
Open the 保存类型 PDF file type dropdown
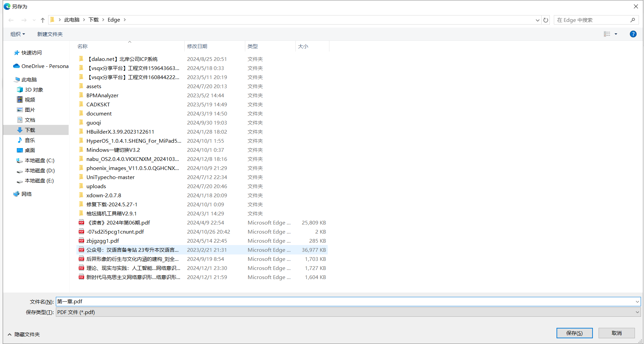348,312
